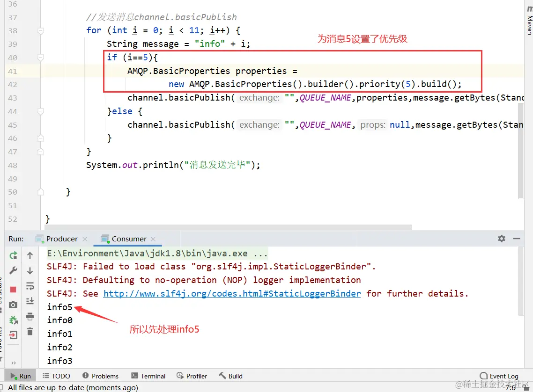The width and height of the screenshot is (533, 392).
Task: Click the console vertical scrollbar
Action: point(521,281)
